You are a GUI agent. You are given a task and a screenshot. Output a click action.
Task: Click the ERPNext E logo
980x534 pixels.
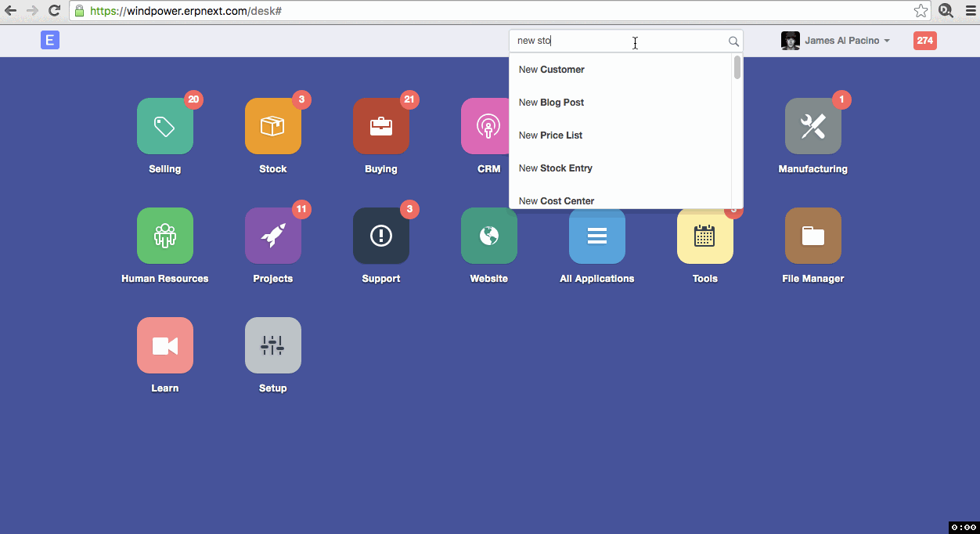coord(50,41)
